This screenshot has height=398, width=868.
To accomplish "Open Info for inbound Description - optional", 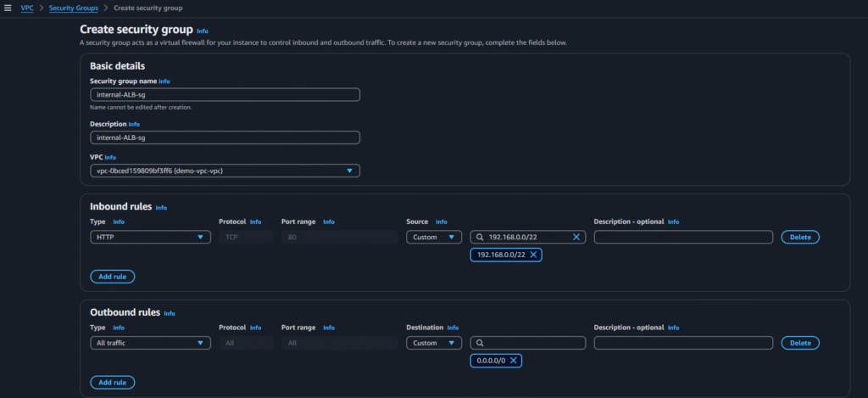I will (673, 221).
